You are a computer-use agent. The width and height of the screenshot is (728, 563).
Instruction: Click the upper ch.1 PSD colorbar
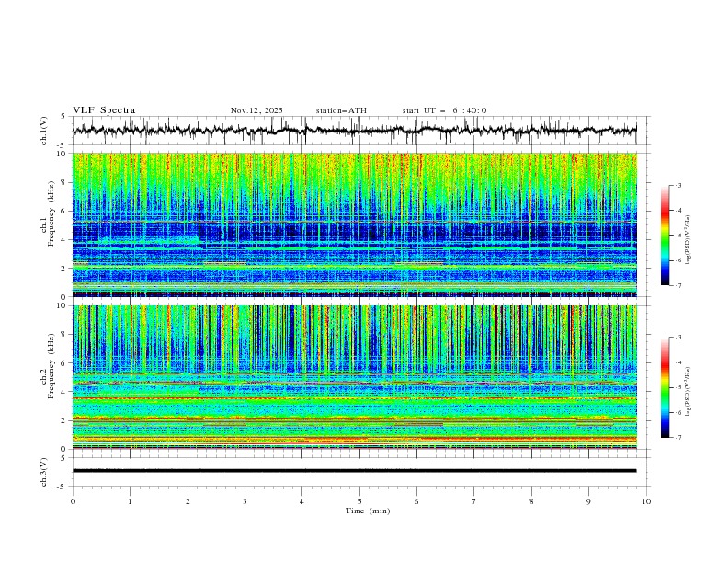pos(665,236)
